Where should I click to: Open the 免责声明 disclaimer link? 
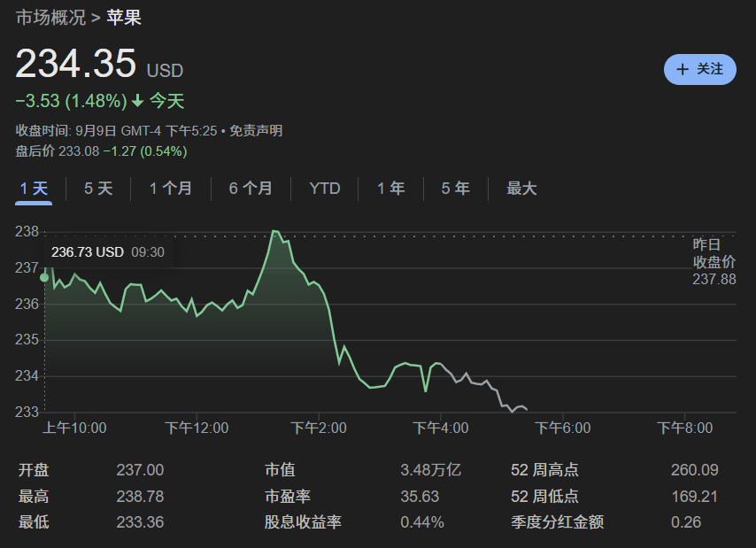pyautogui.click(x=256, y=130)
